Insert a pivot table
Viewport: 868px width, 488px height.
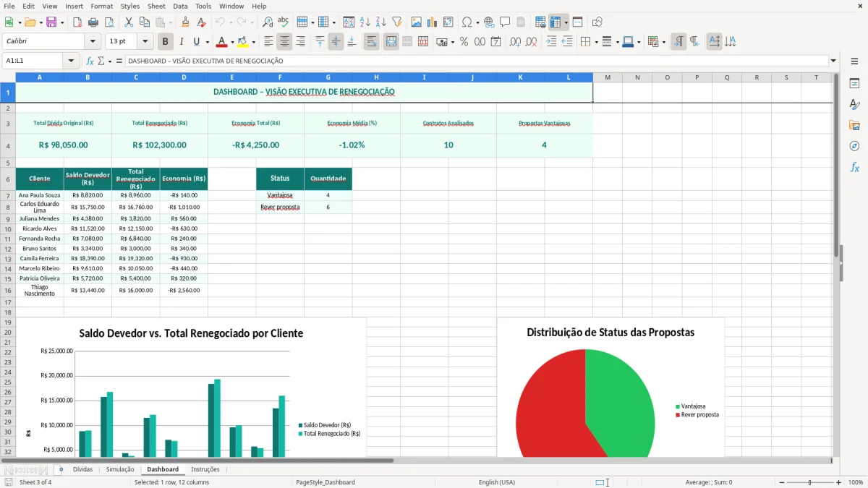tap(448, 22)
